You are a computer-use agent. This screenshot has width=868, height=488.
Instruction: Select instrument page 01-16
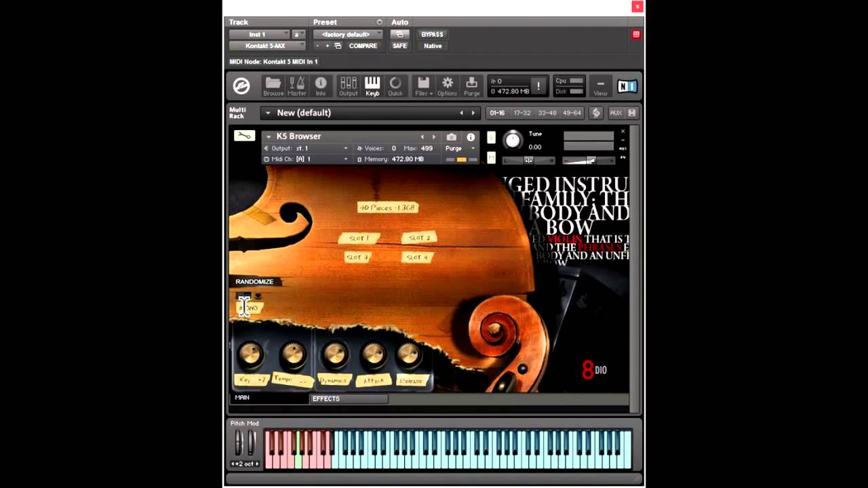click(498, 113)
